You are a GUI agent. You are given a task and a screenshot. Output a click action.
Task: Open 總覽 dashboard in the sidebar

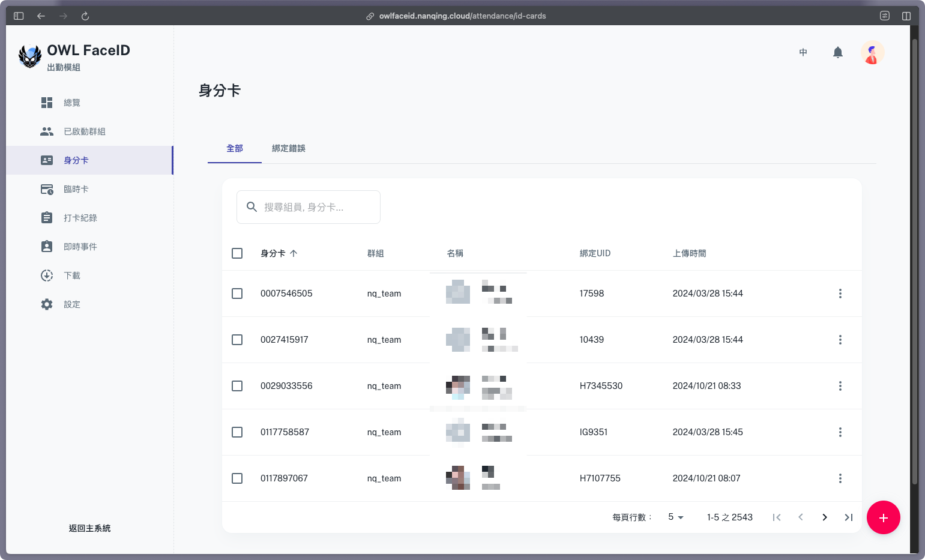(72, 103)
